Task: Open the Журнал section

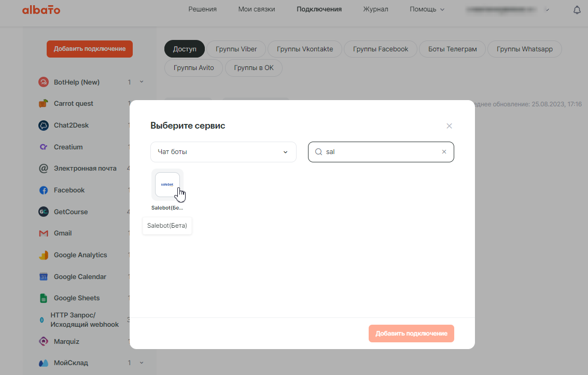Action: pos(375,9)
